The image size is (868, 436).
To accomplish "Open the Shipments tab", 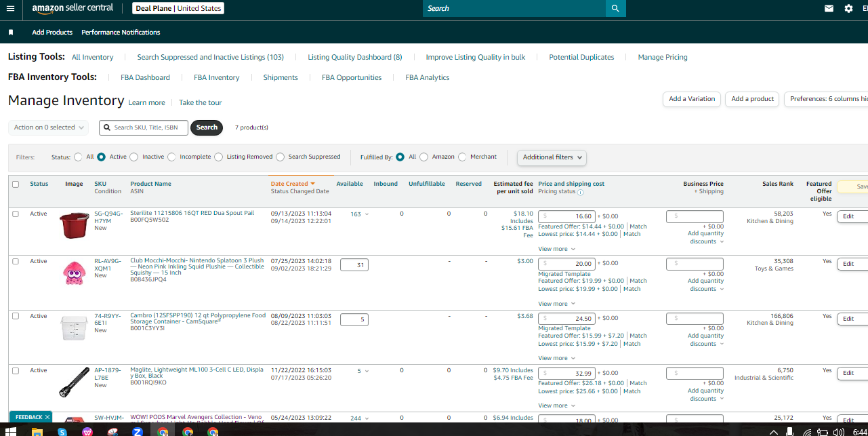I will coord(281,77).
